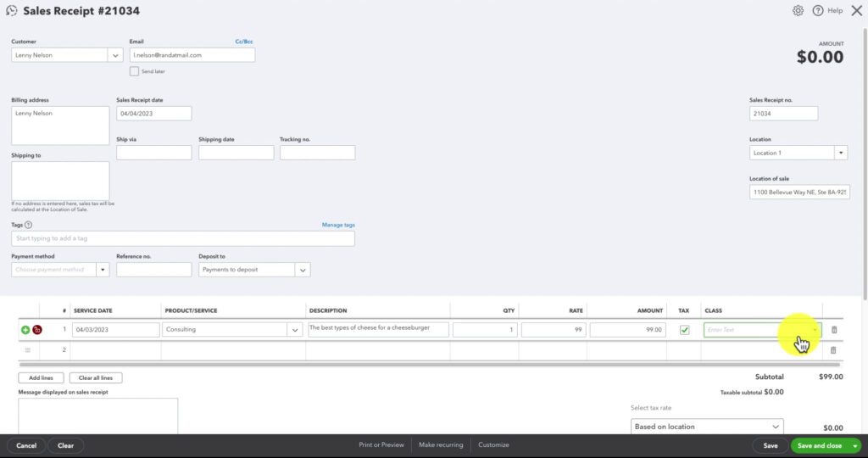Image resolution: width=868 pixels, height=458 pixels.
Task: Open the Location dropdown
Action: [841, 153]
